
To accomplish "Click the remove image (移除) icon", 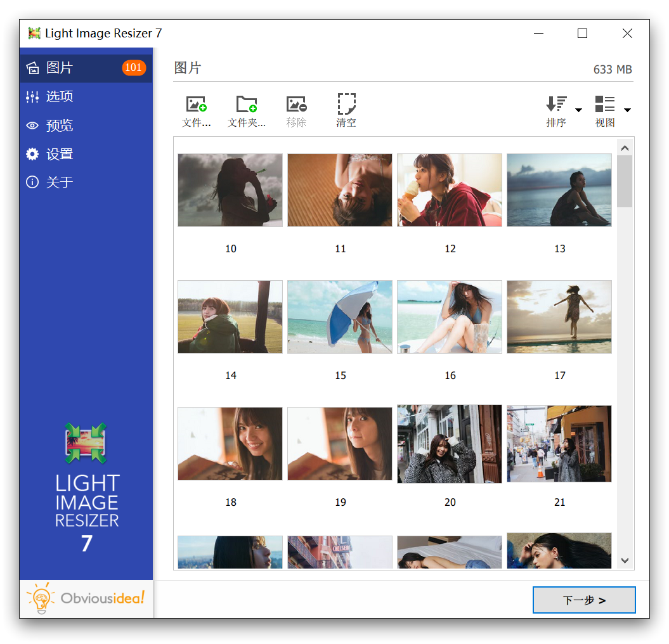I will point(296,105).
